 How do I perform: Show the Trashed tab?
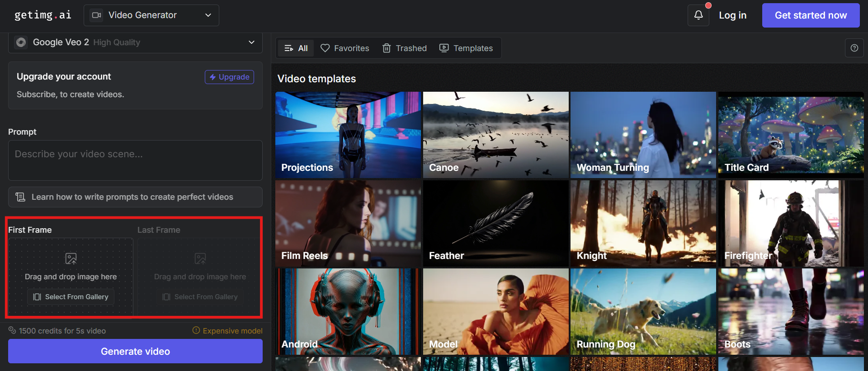point(405,48)
